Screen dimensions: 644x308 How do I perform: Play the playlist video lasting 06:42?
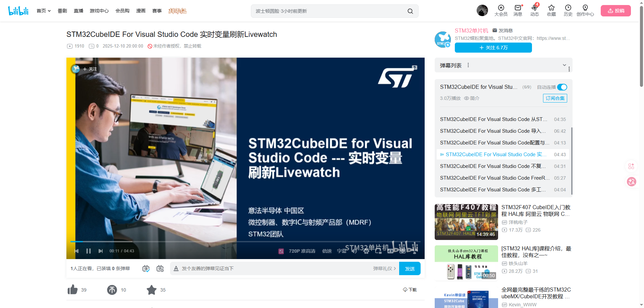tap(503, 131)
